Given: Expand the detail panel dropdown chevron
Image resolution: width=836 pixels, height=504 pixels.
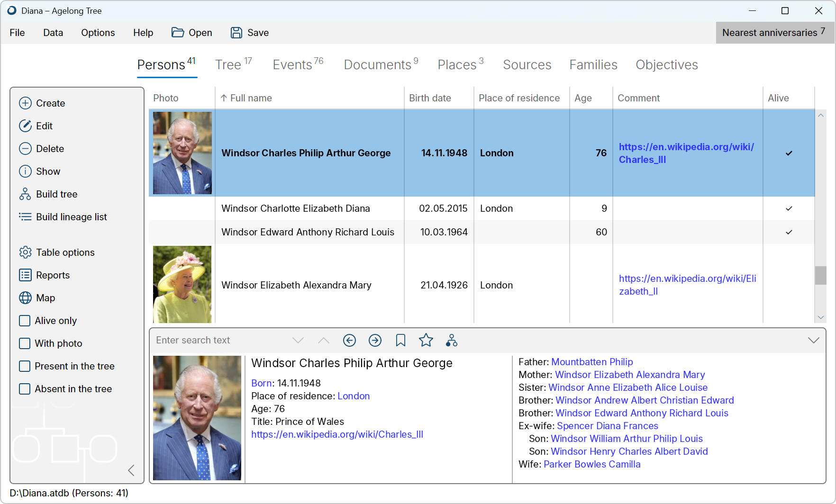Looking at the screenshot, I should pyautogui.click(x=814, y=340).
